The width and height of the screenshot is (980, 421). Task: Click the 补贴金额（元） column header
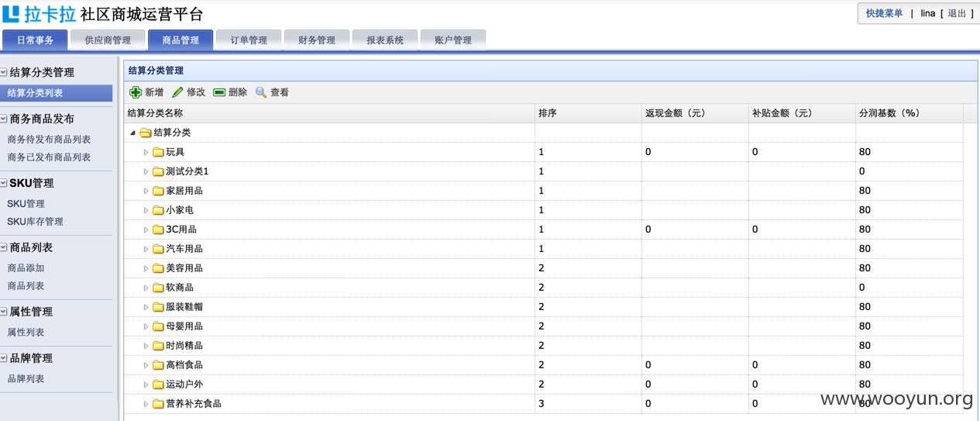tap(802, 113)
